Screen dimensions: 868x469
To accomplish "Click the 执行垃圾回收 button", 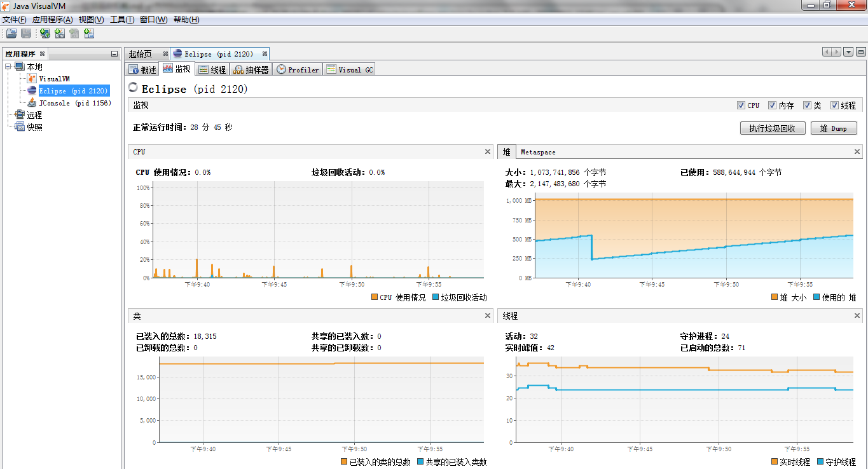I will point(773,128).
